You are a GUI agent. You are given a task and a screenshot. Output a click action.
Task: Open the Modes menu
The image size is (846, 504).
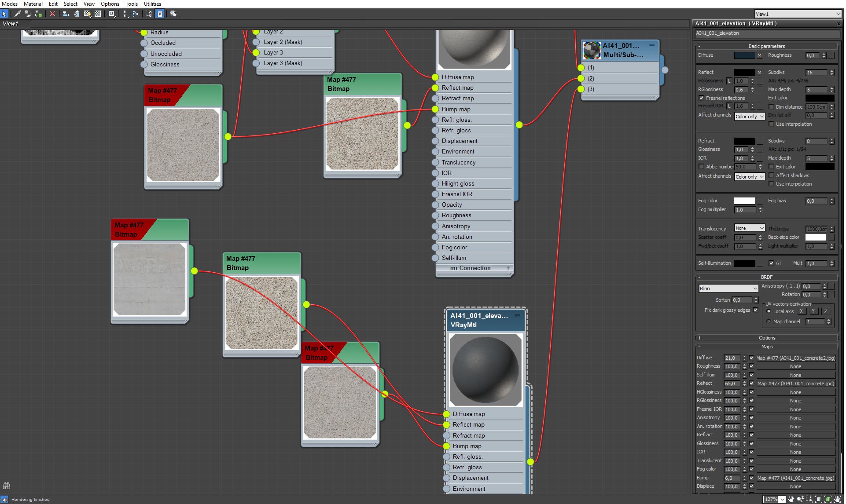pos(9,4)
